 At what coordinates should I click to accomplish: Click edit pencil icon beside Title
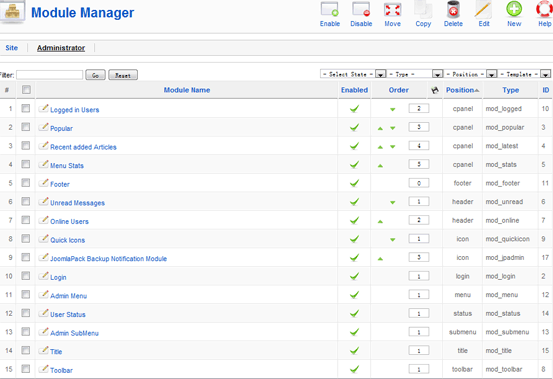[x=43, y=350]
